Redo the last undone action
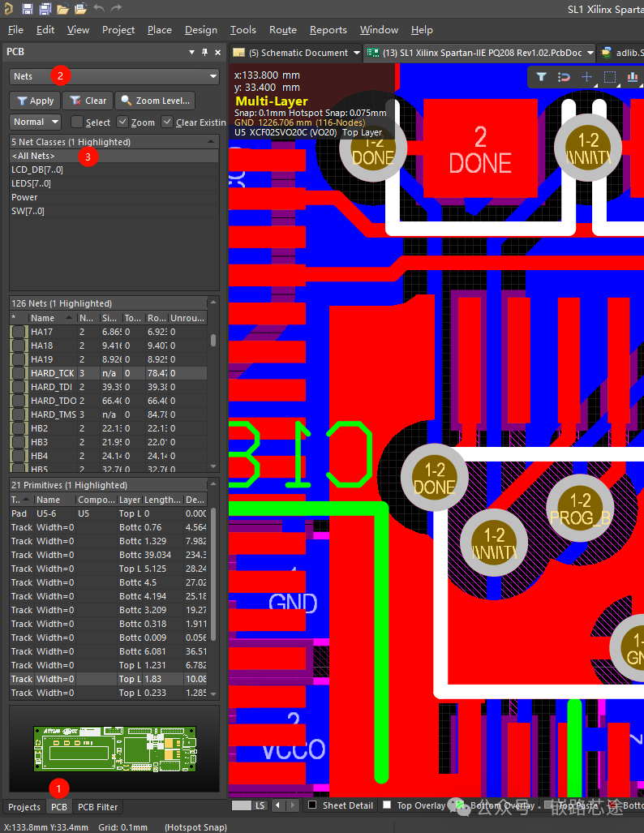The image size is (644, 833). click(x=116, y=8)
